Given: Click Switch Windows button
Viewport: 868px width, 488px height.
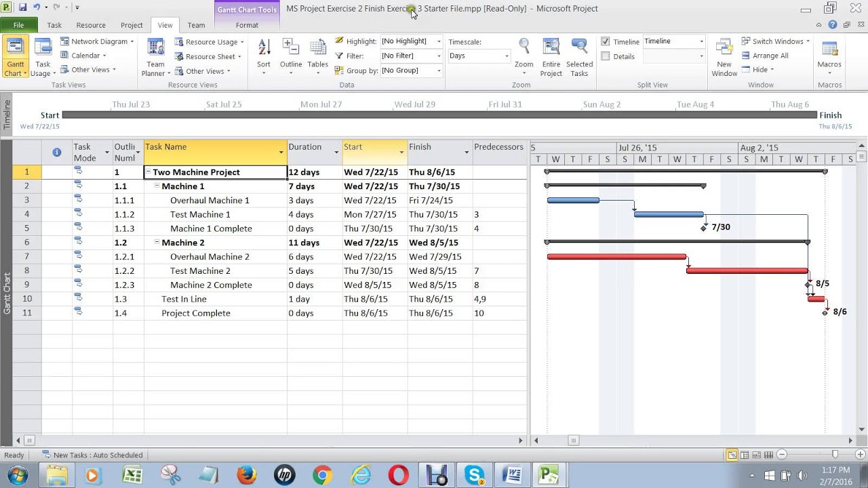Looking at the screenshot, I should pos(775,41).
